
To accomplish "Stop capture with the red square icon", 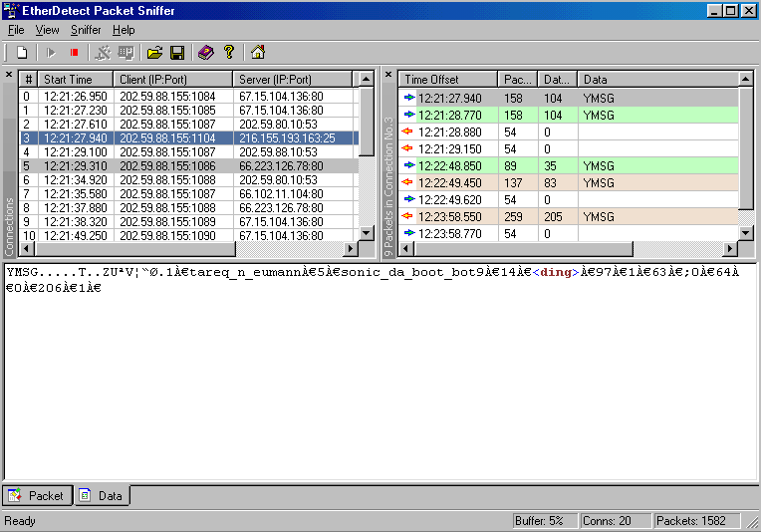I will [x=74, y=53].
